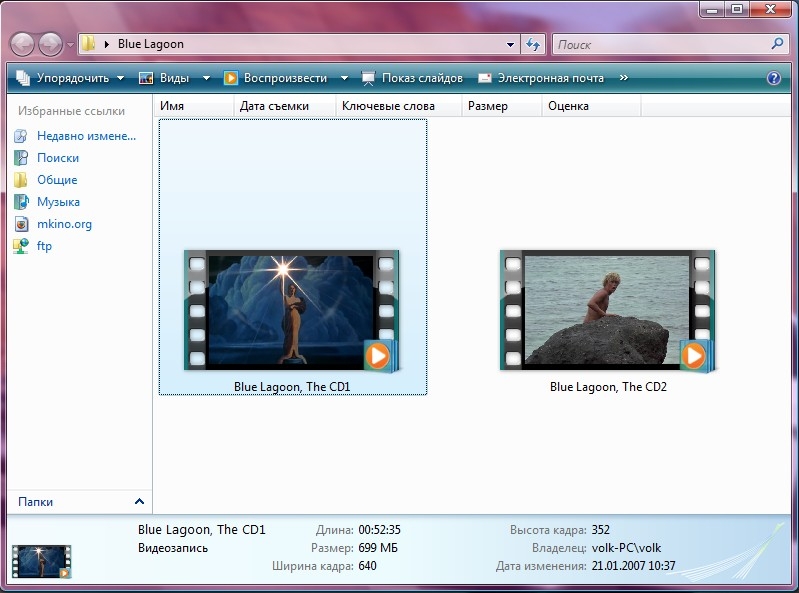Click the Избранные ссылки heading
The height and width of the screenshot is (593, 799).
tap(71, 111)
